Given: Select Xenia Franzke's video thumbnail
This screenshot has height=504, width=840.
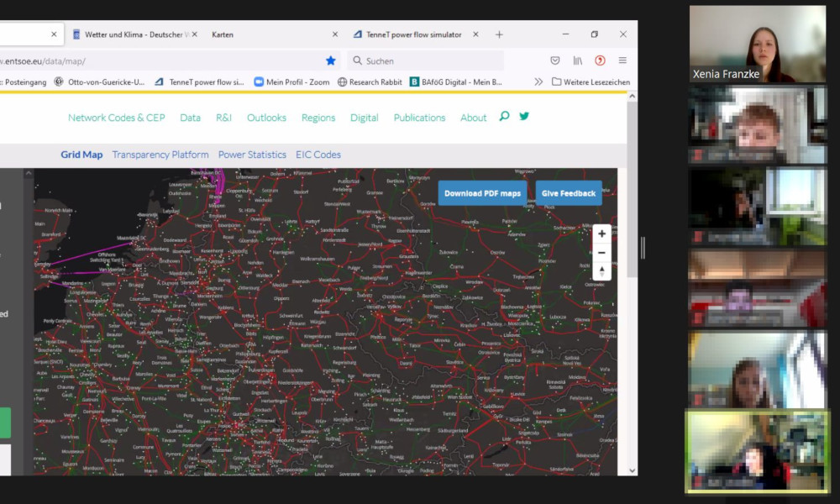Looking at the screenshot, I should click(x=758, y=44).
